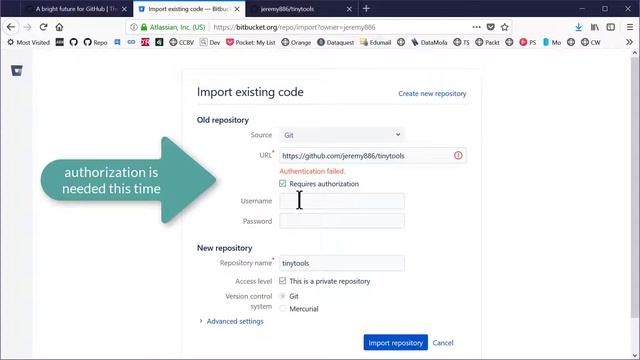
Task: Open the Source dropdown showing Git
Action: 342,135
